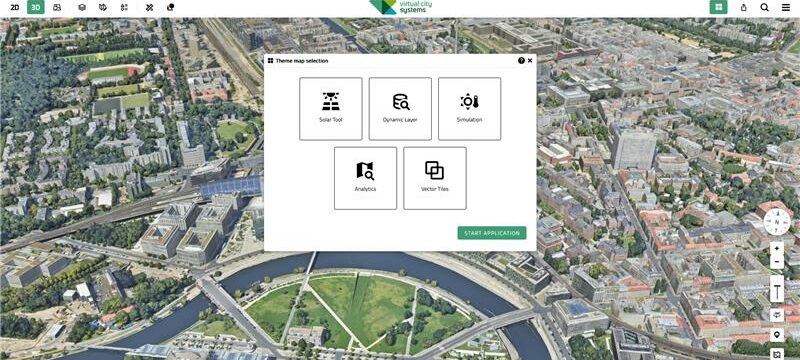Screen dimensions: 800x360
Task: Click the START APPLICATION button
Action: pyautogui.click(x=492, y=233)
